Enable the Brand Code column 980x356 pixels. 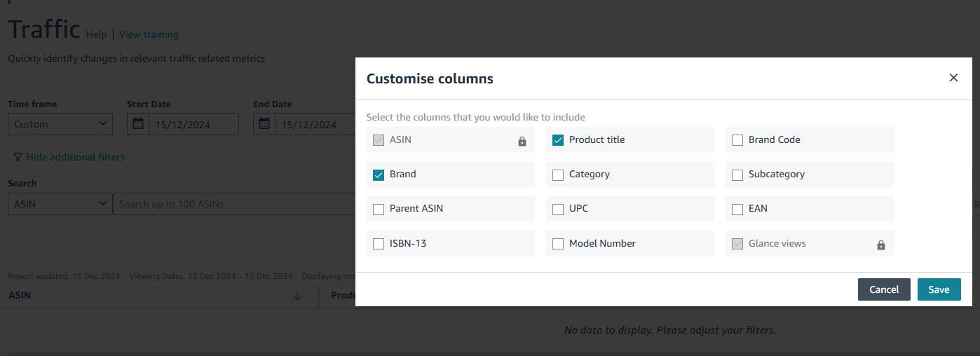[737, 139]
